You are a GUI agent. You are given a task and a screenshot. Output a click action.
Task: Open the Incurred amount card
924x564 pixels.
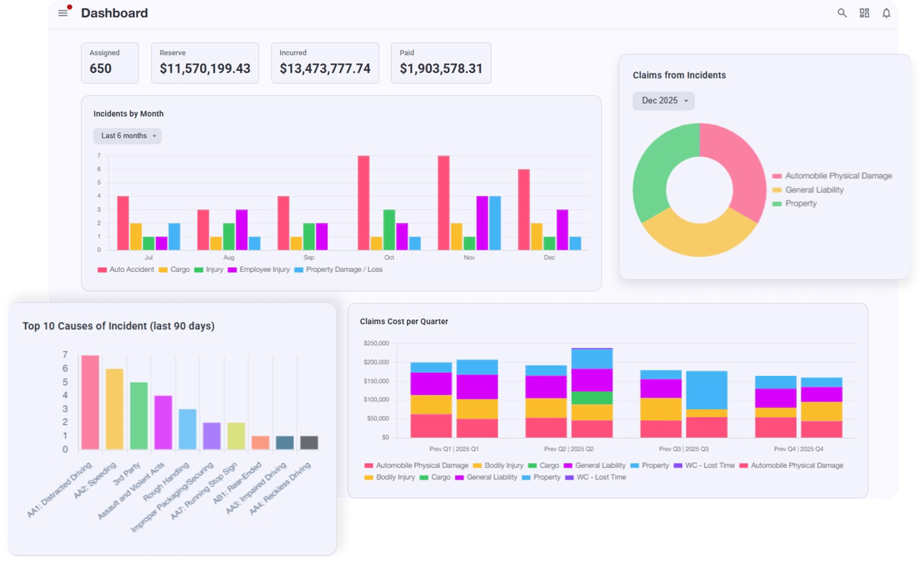click(x=325, y=63)
